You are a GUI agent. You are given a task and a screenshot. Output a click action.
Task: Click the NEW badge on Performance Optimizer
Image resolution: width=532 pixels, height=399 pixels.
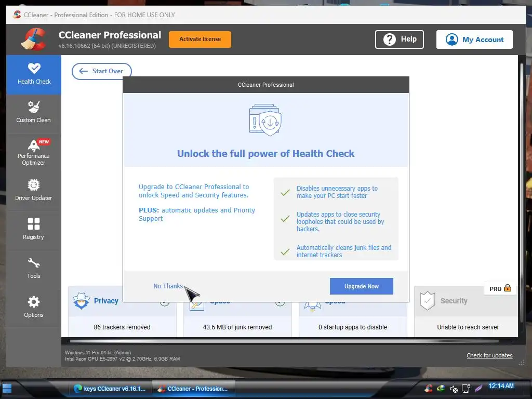(44, 142)
